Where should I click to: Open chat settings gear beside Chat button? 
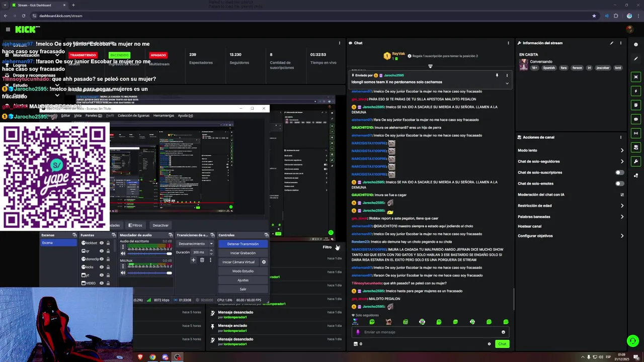point(489,344)
